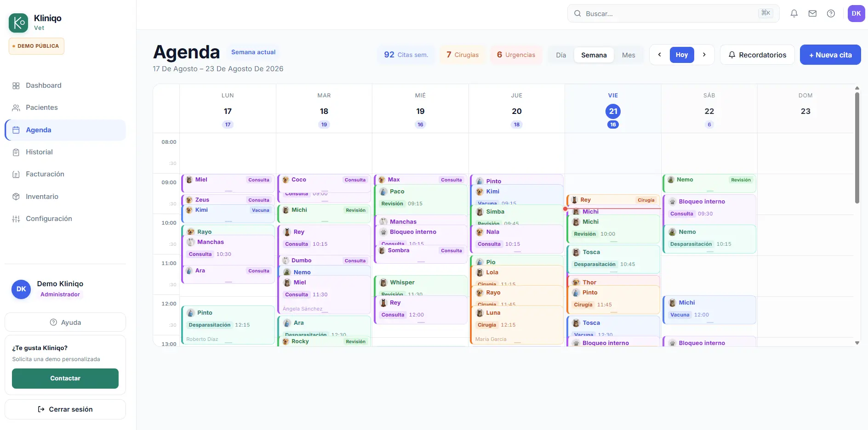Open the notifications bell icon
Viewport: 868px width, 430px height.
point(794,13)
